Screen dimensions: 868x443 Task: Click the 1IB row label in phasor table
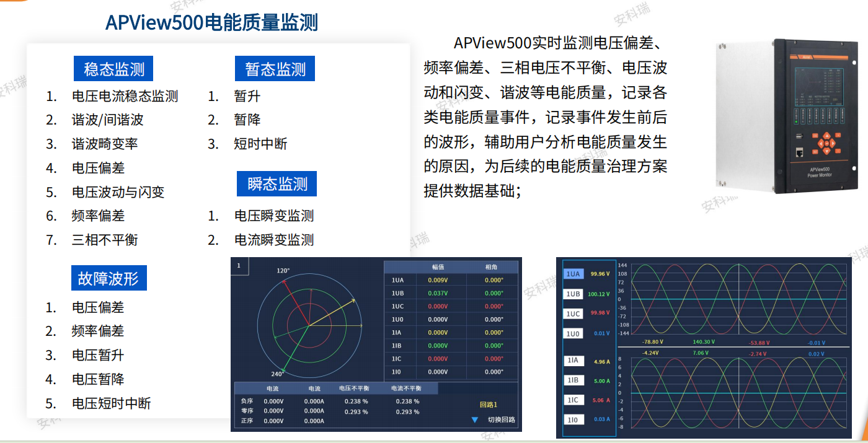point(397,345)
